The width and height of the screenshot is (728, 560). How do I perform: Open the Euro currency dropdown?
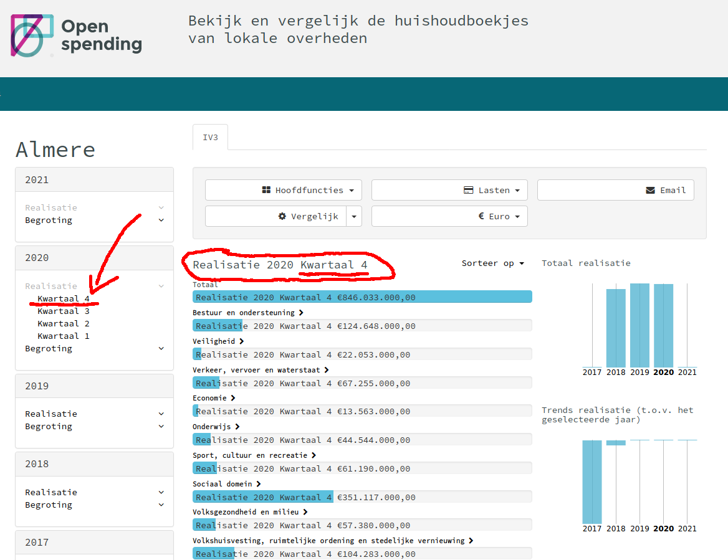(449, 216)
